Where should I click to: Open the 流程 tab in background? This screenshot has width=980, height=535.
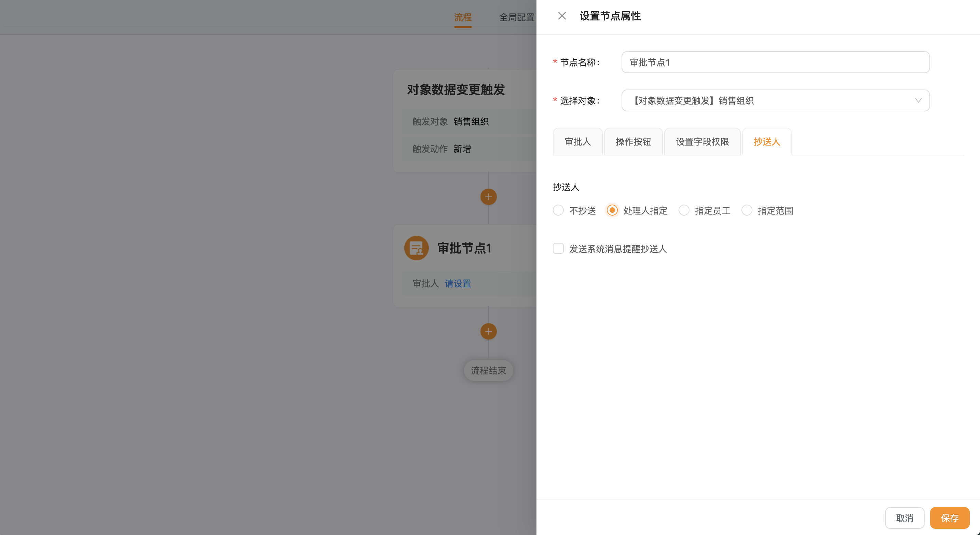click(463, 17)
